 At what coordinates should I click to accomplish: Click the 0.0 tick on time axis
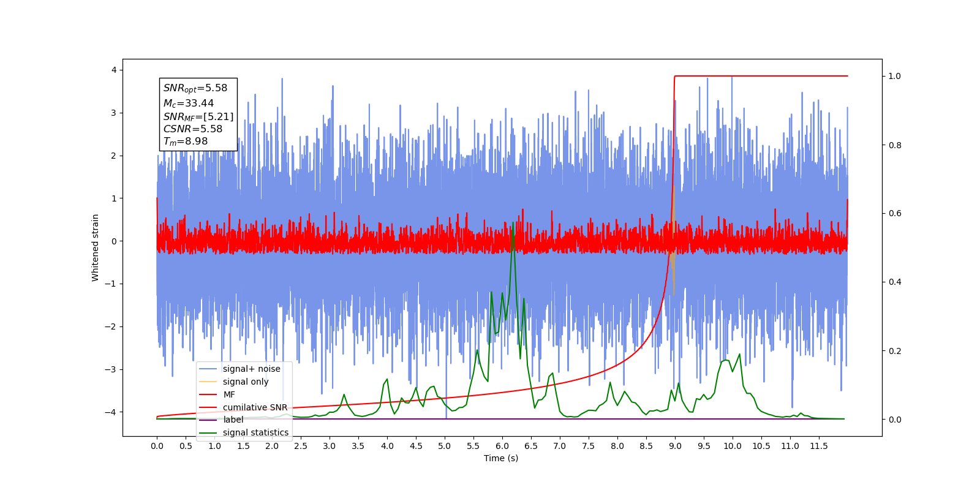pyautogui.click(x=157, y=446)
